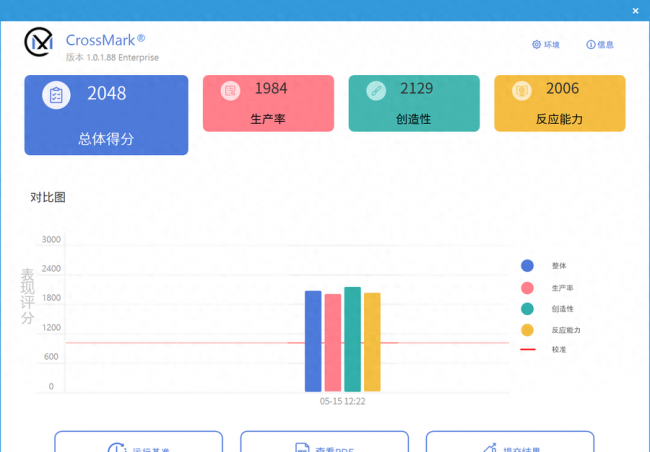Click the 1200 axis label
Viewport: 650px width, 452px height.
(51, 328)
